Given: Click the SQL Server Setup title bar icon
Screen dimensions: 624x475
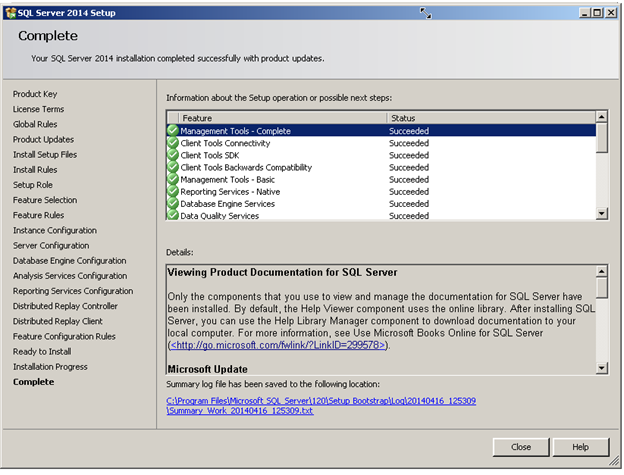Looking at the screenshot, I should pos(10,13).
